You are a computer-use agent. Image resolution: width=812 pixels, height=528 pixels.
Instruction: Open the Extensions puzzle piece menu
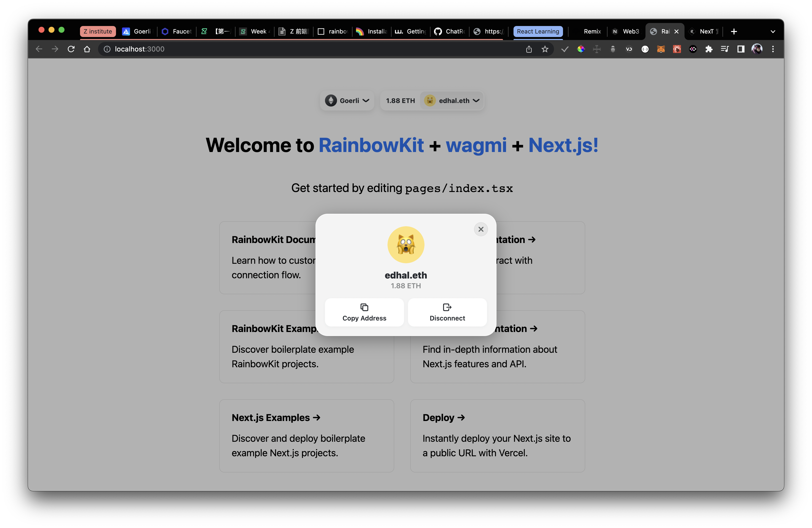pyautogui.click(x=709, y=49)
